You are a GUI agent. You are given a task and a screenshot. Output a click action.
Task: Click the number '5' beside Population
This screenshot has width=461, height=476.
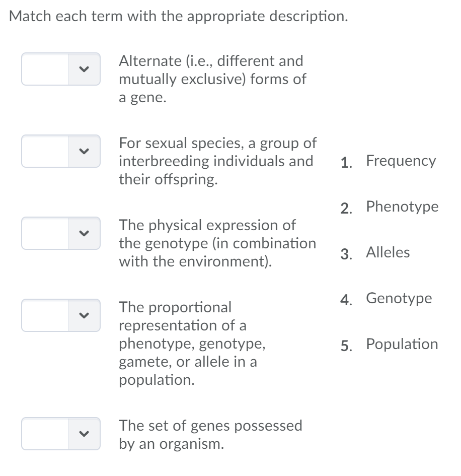pyautogui.click(x=346, y=344)
